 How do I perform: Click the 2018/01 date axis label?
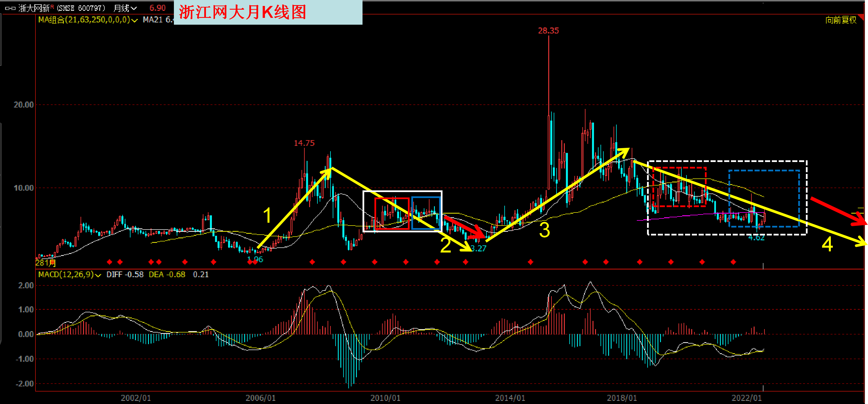point(622,398)
